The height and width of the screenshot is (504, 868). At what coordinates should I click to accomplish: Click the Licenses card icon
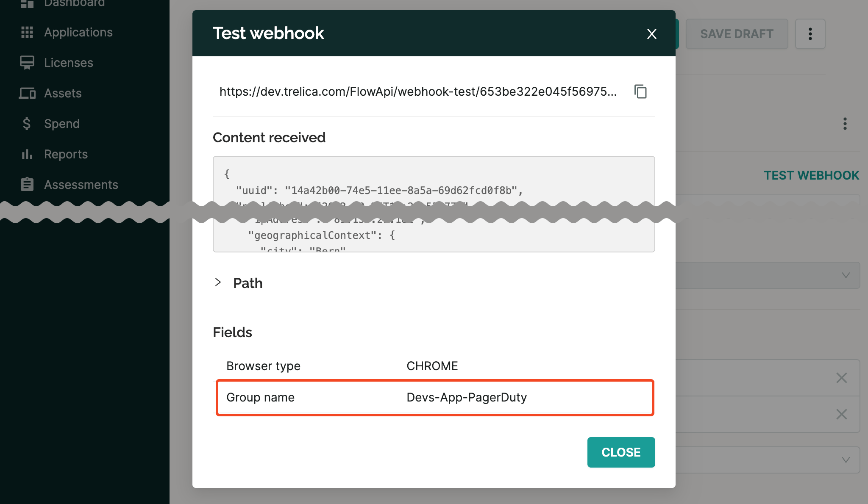coord(27,63)
